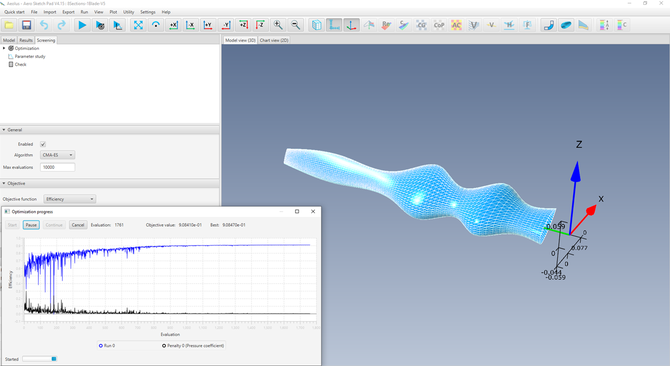Viewport: 670px width, 366px height.
Task: Pause the optimization run
Action: point(31,225)
